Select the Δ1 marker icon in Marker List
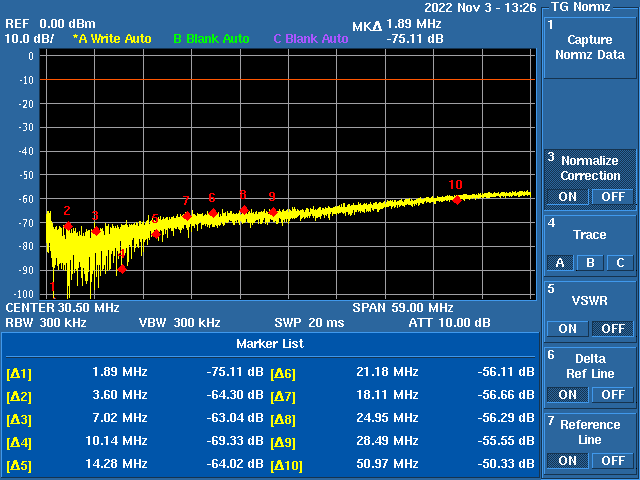Image resolution: width=640 pixels, height=480 pixels. pyautogui.click(x=19, y=373)
